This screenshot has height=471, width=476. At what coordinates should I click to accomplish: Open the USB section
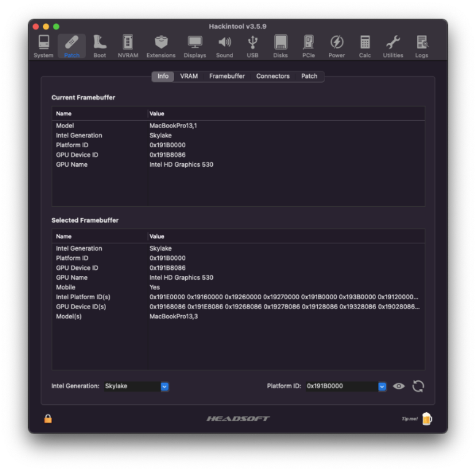[x=252, y=46]
